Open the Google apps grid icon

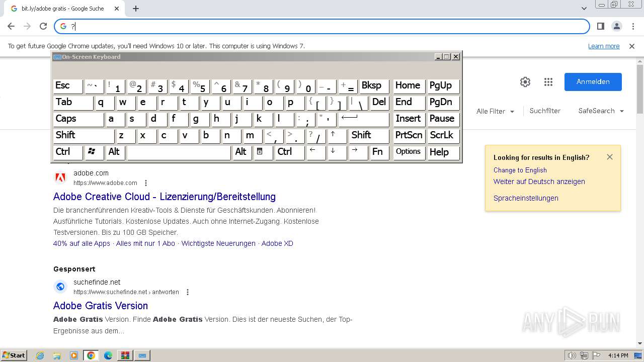(x=548, y=82)
